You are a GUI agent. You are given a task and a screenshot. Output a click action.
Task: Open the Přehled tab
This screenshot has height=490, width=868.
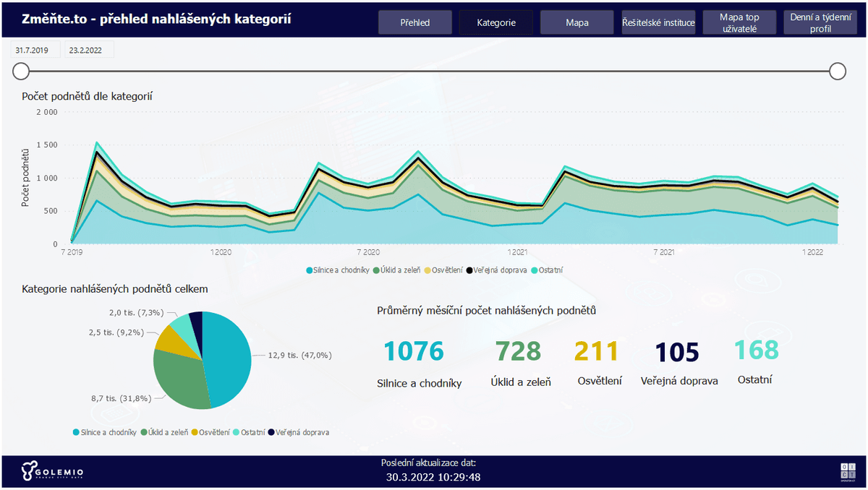pos(414,22)
